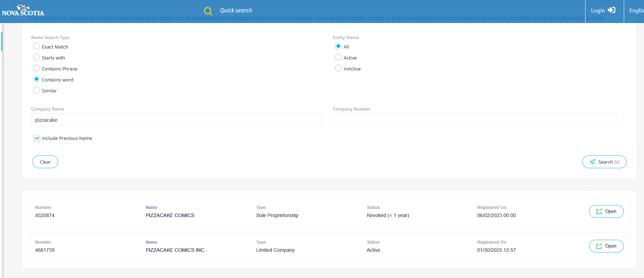Select the All entity status option
The image size is (644, 278).
click(x=338, y=46)
